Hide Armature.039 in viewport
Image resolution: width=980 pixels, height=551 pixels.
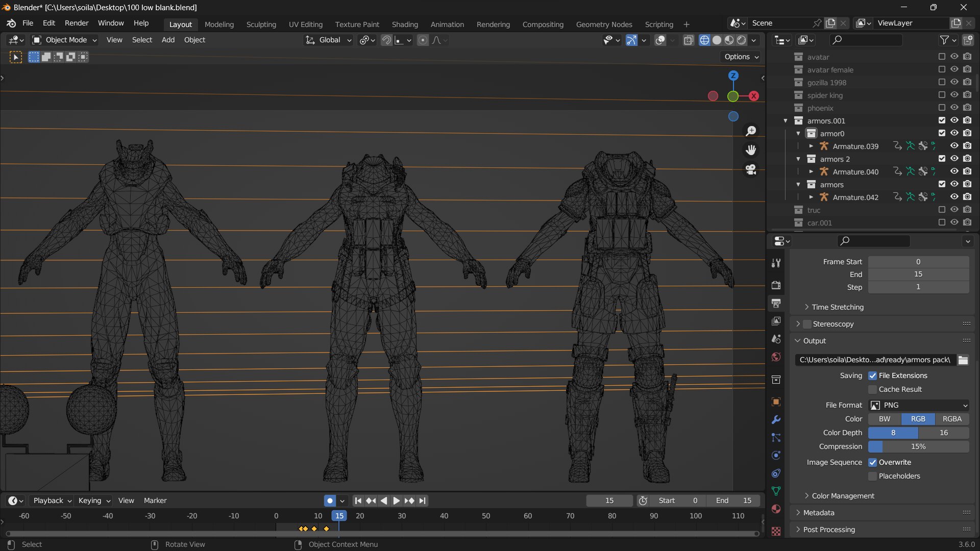click(x=954, y=146)
